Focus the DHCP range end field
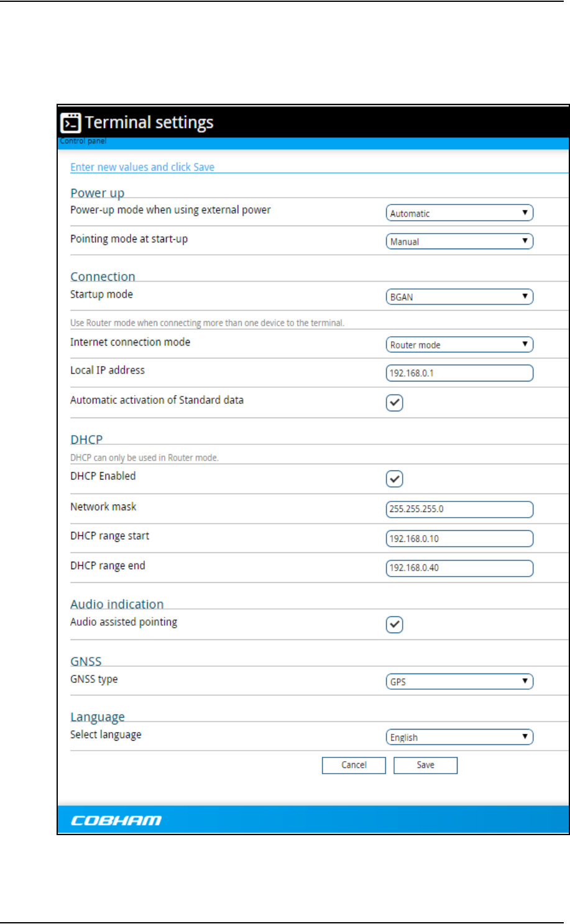This screenshot has height=924, width=570. 459,568
